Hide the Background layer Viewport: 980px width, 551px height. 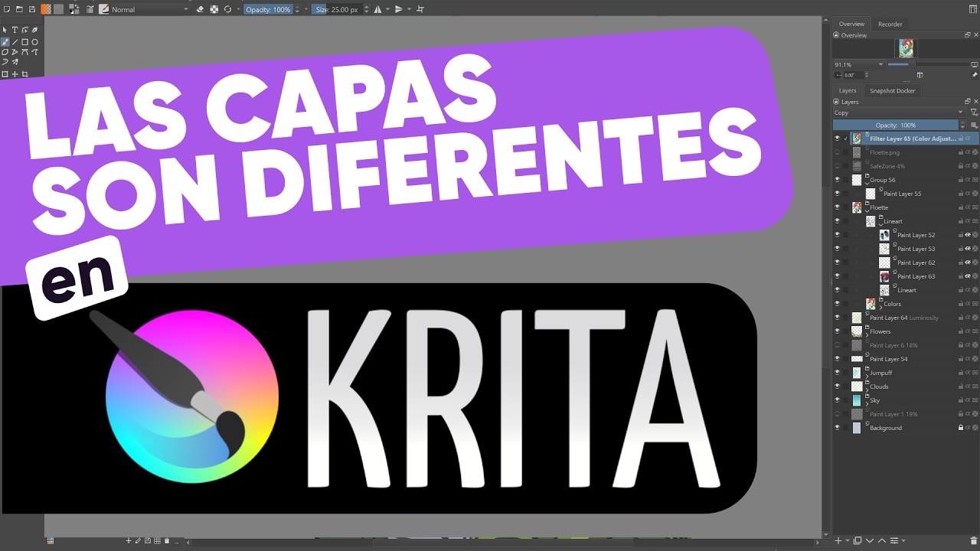(837, 428)
